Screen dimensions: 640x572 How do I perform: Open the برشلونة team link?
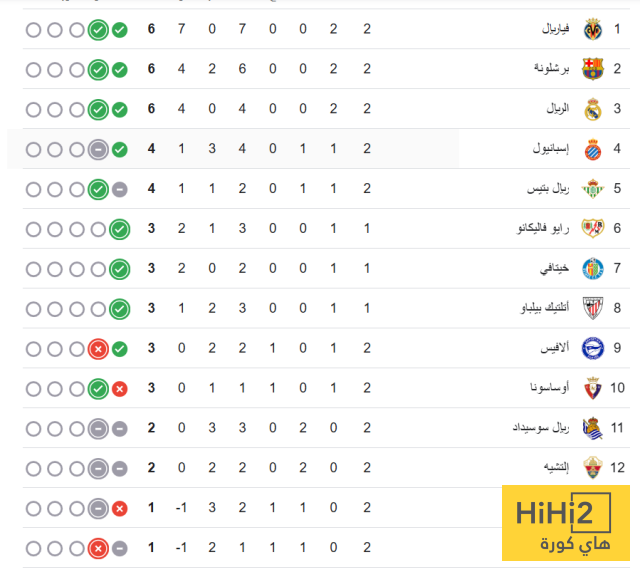tap(552, 69)
